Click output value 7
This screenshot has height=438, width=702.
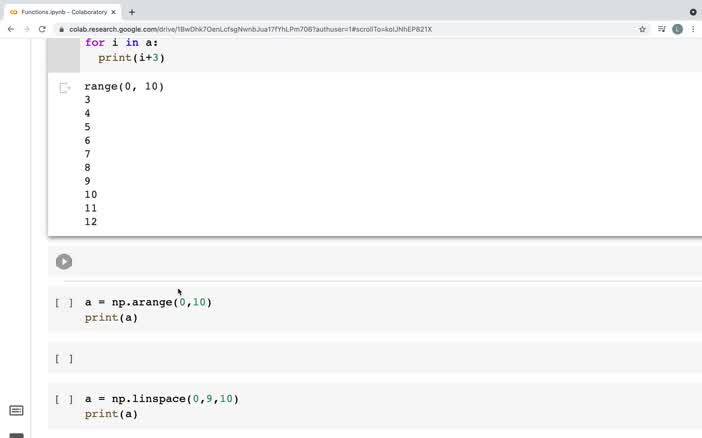click(x=87, y=154)
